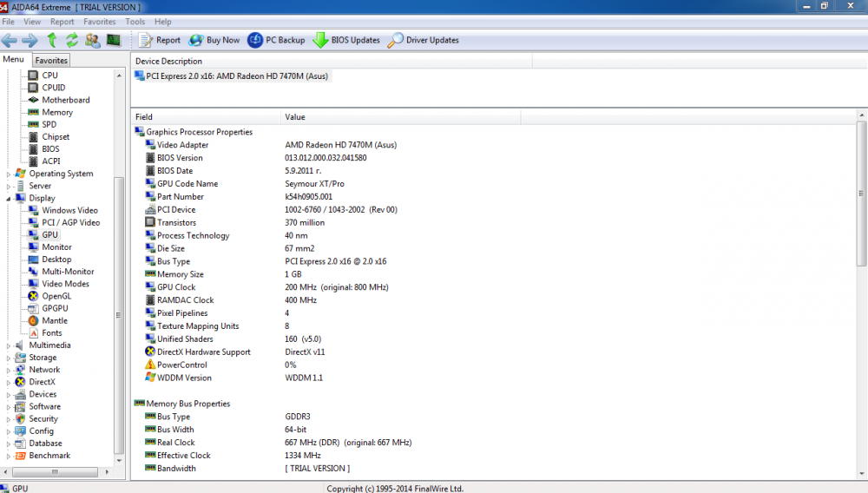Screen dimensions: 868x493
Task: Select CPU in the tree
Action: click(x=49, y=76)
